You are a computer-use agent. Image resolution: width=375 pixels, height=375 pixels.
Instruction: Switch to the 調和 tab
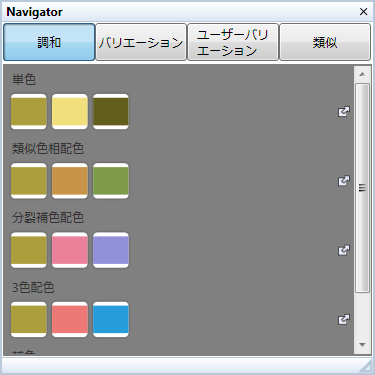49,42
